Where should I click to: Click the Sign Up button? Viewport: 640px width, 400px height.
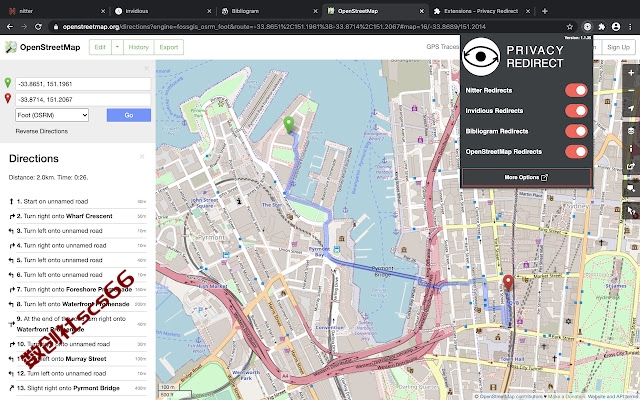click(618, 47)
